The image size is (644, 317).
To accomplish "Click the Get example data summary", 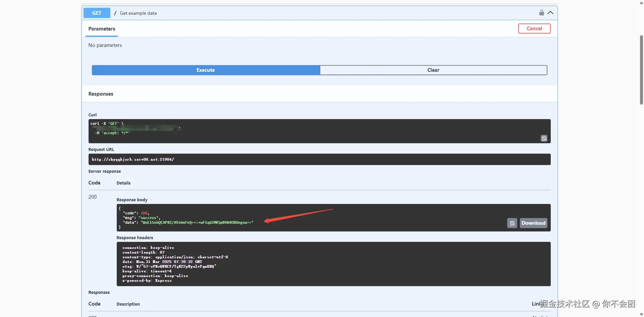I will pos(138,13).
